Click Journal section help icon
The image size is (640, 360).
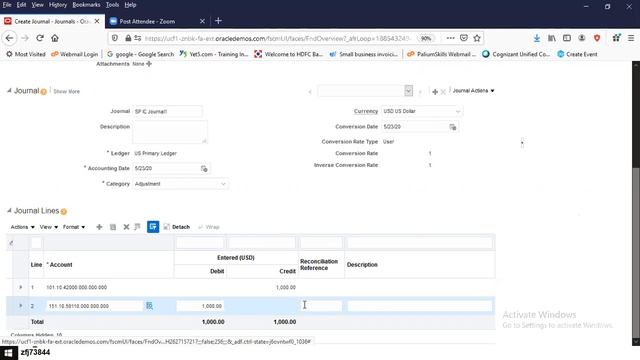[43, 92]
